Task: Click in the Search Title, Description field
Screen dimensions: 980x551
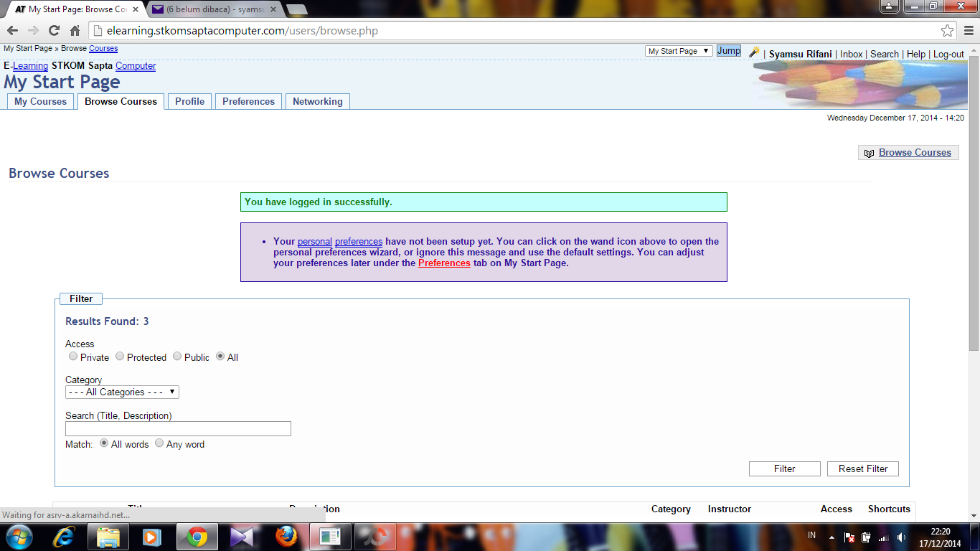Action: point(178,428)
